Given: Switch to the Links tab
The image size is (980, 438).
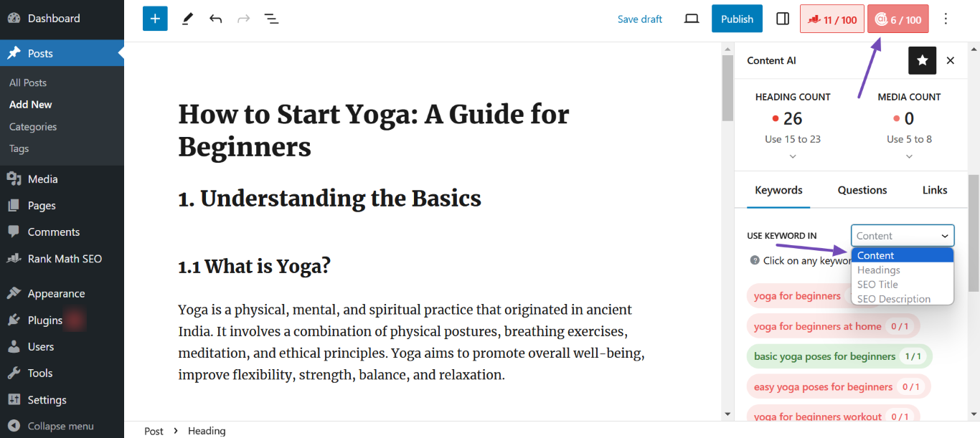Looking at the screenshot, I should pos(935,190).
